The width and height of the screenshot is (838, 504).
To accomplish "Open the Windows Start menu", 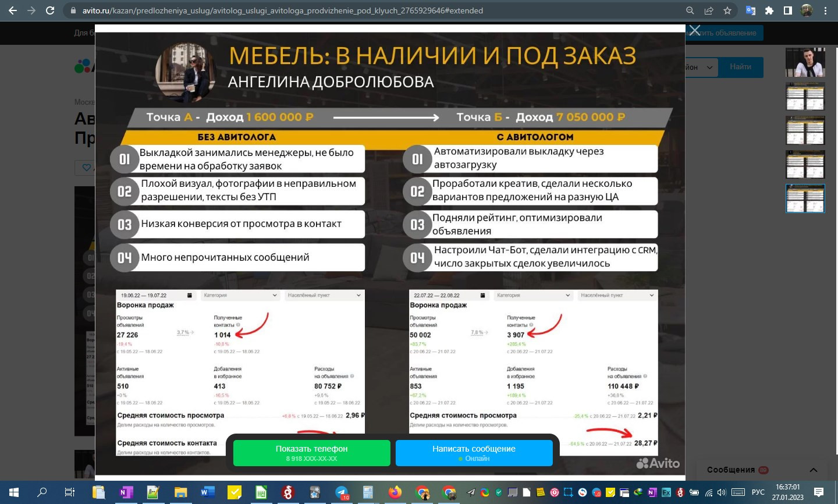I will 14,492.
